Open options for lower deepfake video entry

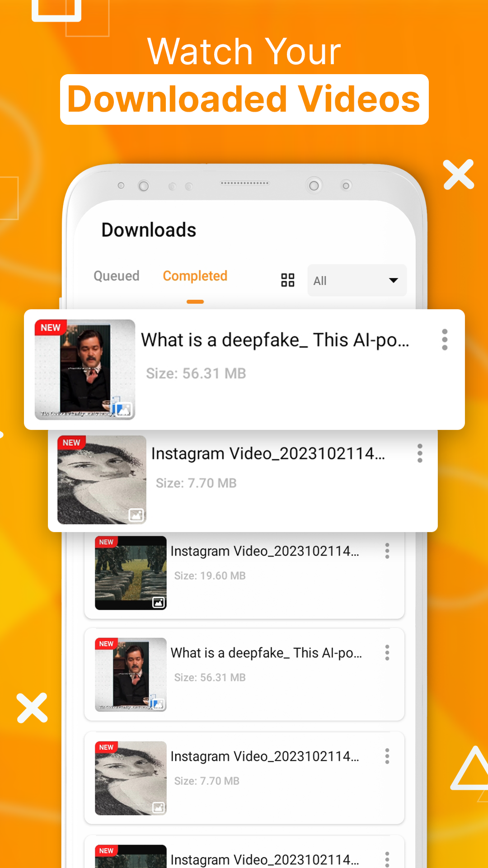click(387, 653)
